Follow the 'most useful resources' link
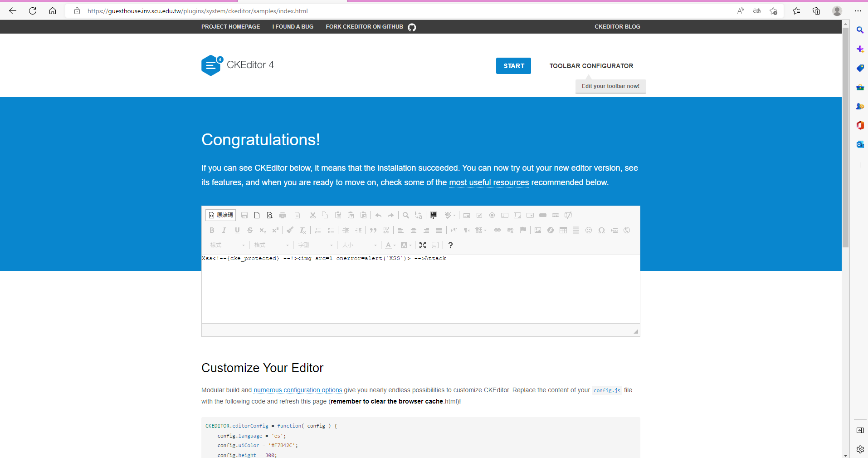Screen dimensions: 868x458 [x=489, y=182]
